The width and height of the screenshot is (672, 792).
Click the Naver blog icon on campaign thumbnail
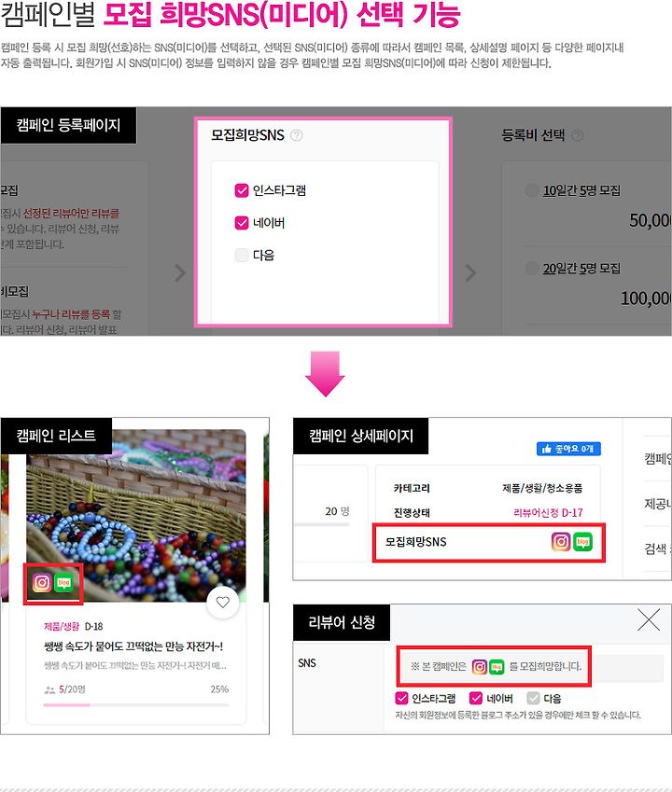tap(63, 583)
